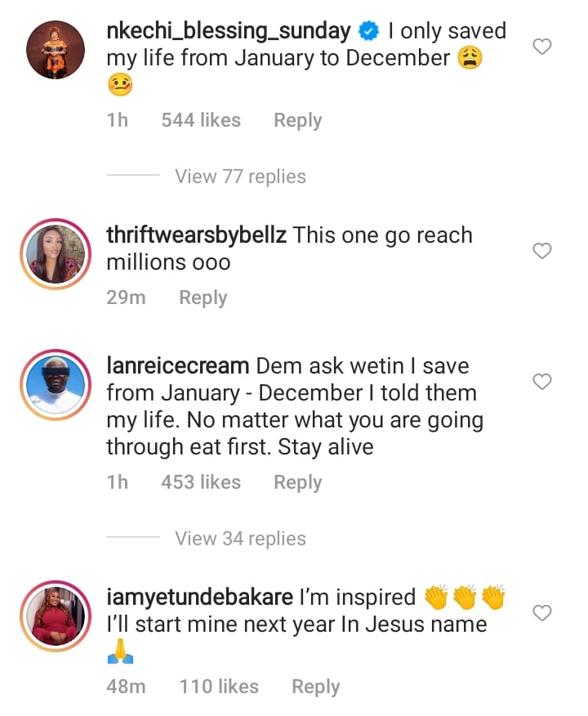View the 110 likes list

point(219,687)
